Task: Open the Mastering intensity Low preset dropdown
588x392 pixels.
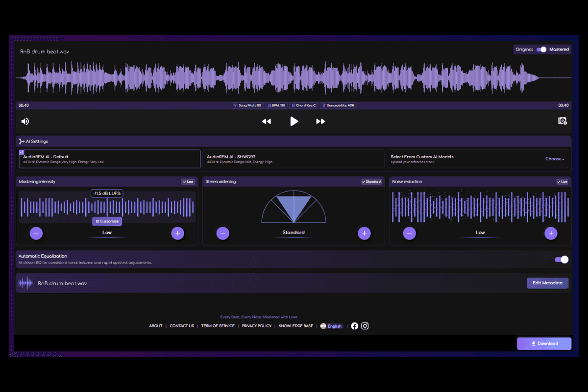Action: tap(188, 182)
